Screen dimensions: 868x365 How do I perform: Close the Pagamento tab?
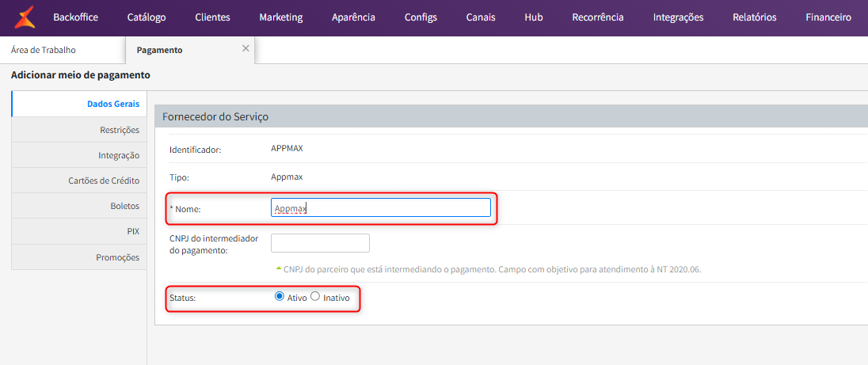point(246,48)
